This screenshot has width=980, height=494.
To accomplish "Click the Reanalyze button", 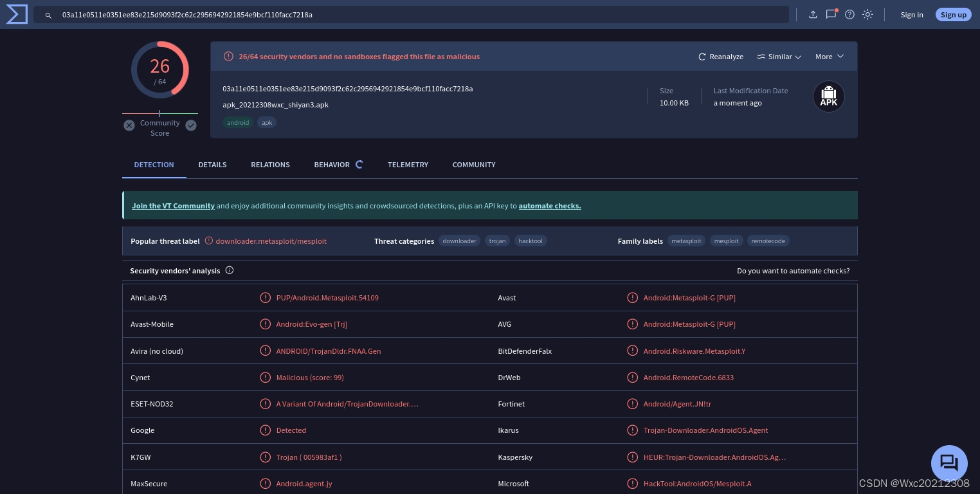I will coord(721,57).
